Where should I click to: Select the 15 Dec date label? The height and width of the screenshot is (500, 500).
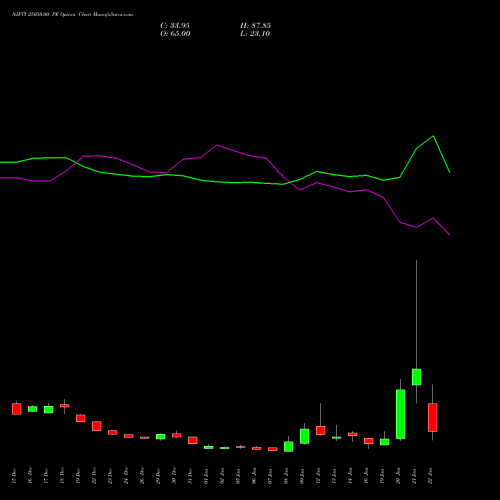click(x=14, y=476)
